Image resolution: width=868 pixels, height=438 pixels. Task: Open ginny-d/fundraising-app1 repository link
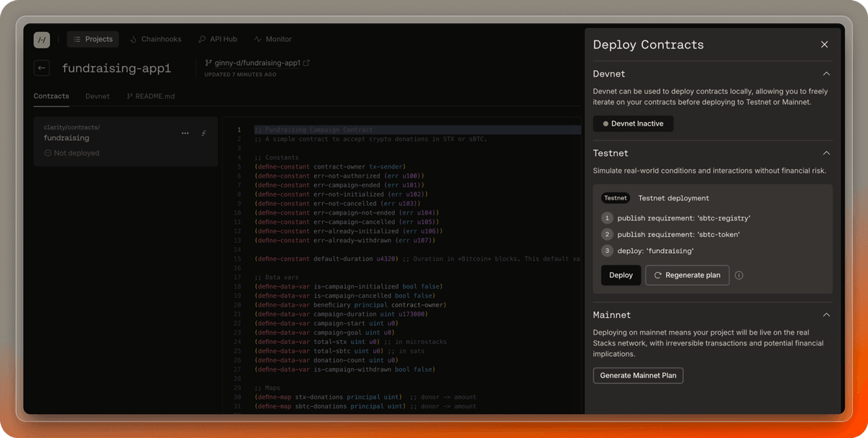click(258, 63)
